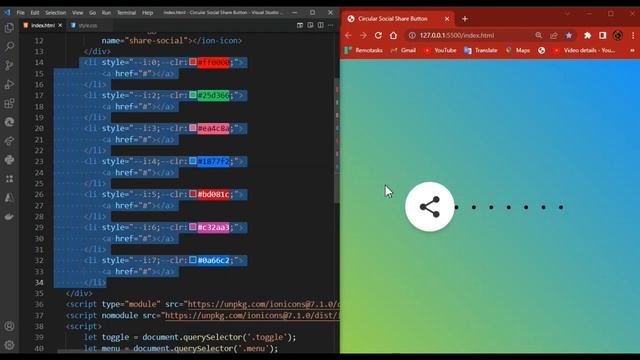The image size is (640, 360).
Task: Open Chrome side panel icon
Action: point(602,36)
